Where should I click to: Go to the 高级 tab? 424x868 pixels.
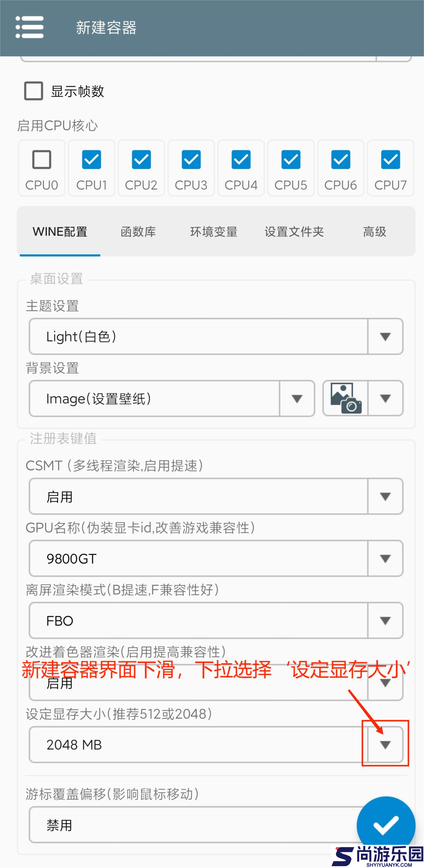pos(374,232)
